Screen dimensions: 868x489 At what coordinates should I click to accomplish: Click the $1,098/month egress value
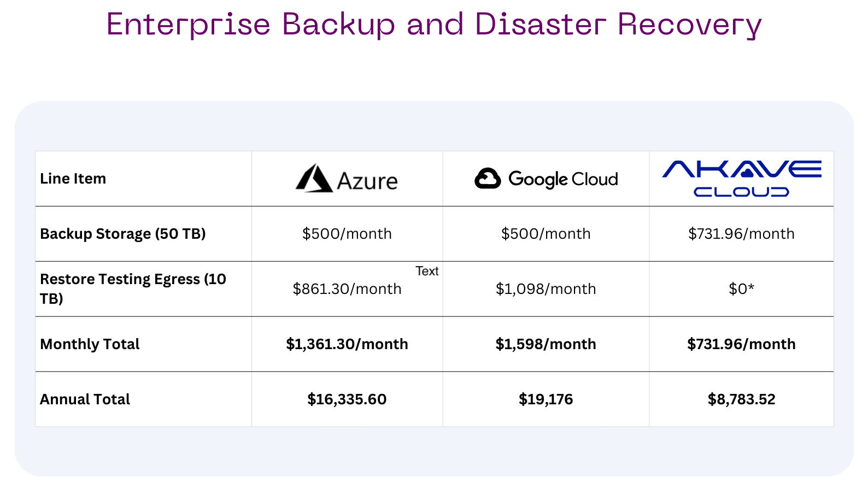(546, 289)
